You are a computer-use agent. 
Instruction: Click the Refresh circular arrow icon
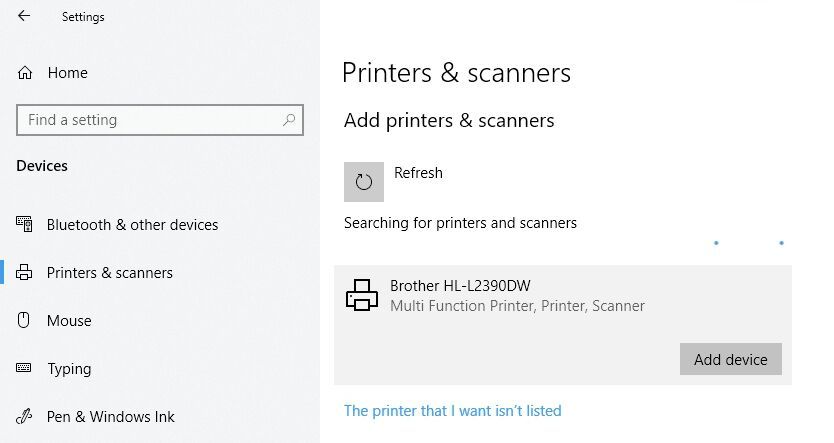[364, 182]
